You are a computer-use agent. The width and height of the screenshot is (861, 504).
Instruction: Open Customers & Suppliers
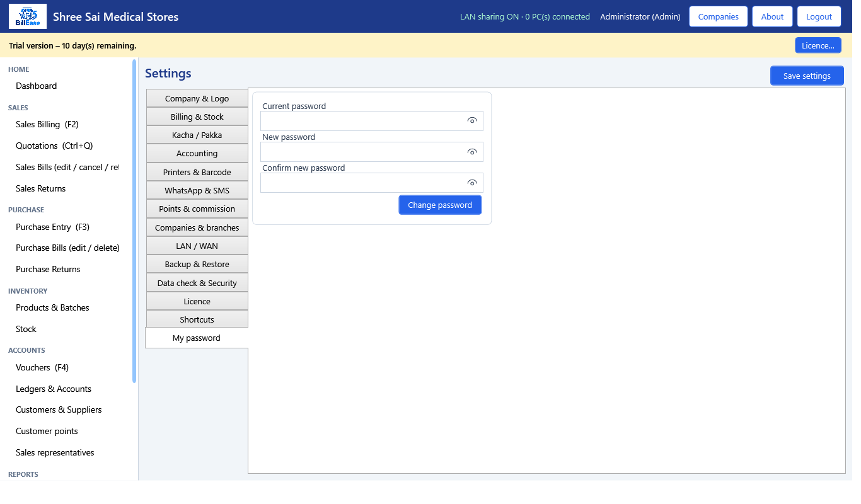(x=59, y=410)
